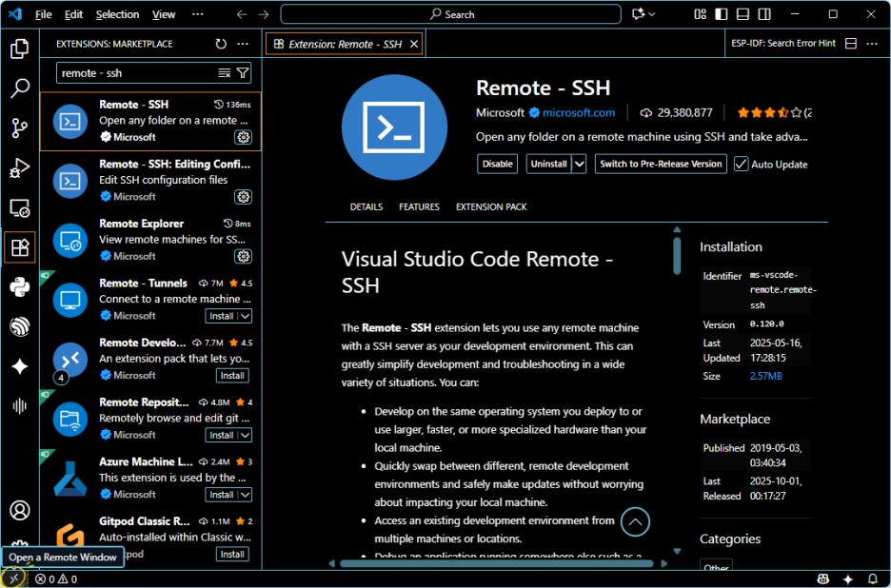891x588 pixels.
Task: Install the Gitpod Classic Remote extension
Action: point(232,555)
